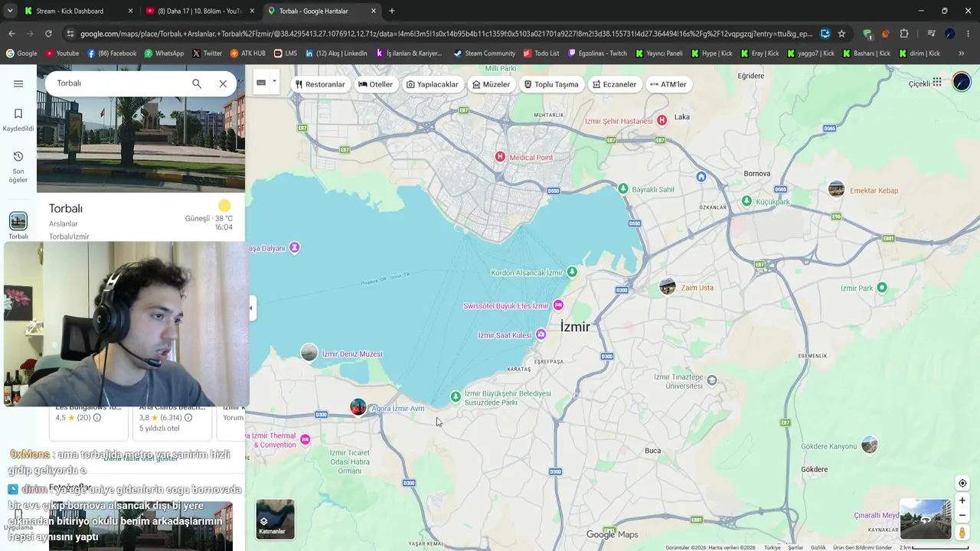Filter map by Oteller chip
This screenshot has width=980, height=551.
pos(375,84)
